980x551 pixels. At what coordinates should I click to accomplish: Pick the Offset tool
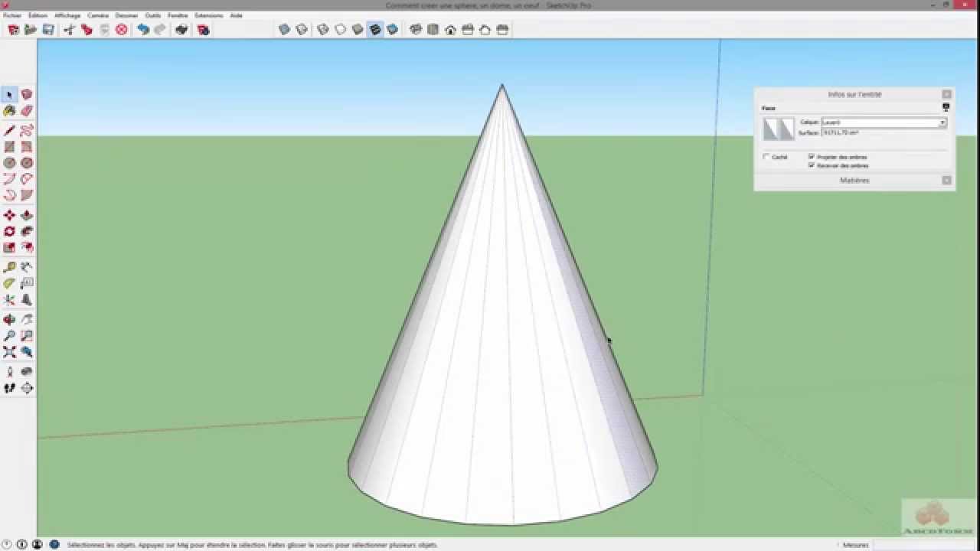[27, 248]
